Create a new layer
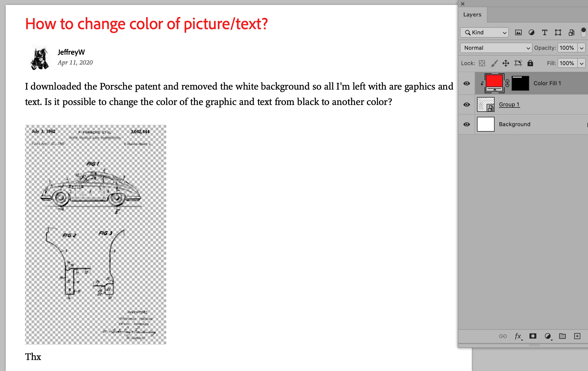This screenshot has width=588, height=371. 577,336
